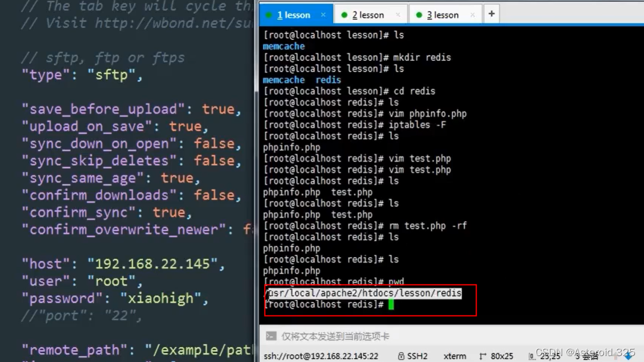Image resolution: width=644 pixels, height=362 pixels.
Task: Close the 2 lesson tab
Action: pyautogui.click(x=398, y=15)
